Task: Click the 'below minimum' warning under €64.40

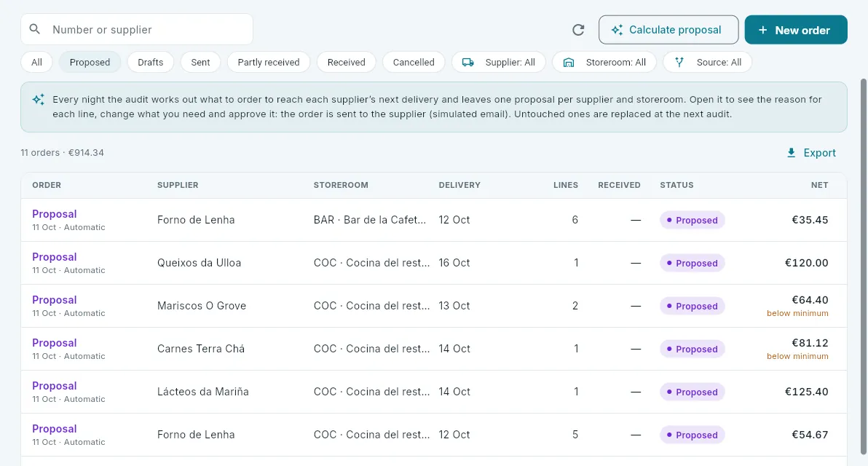Action: (x=797, y=313)
